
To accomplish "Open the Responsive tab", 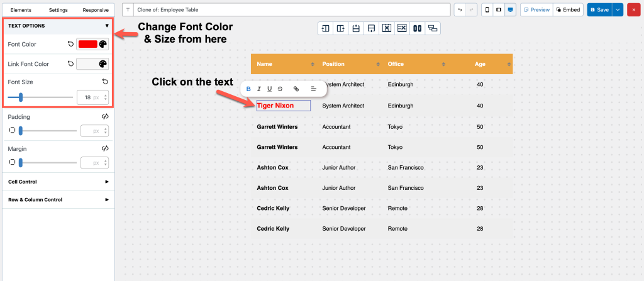I will (95, 10).
